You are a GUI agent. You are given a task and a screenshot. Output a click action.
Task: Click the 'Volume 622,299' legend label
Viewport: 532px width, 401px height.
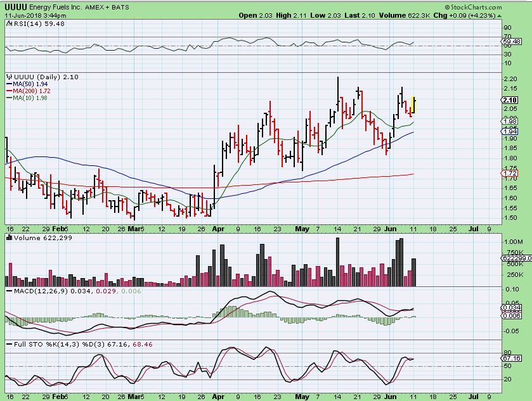(x=42, y=238)
